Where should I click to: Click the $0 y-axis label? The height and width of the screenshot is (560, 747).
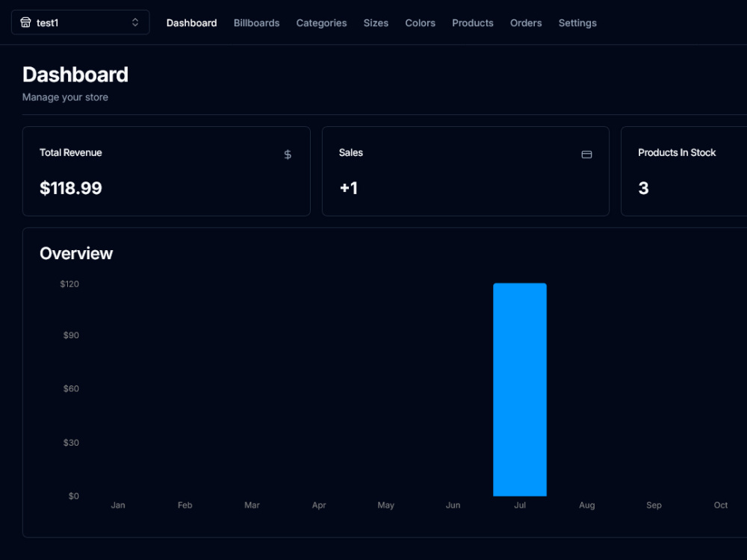click(74, 497)
